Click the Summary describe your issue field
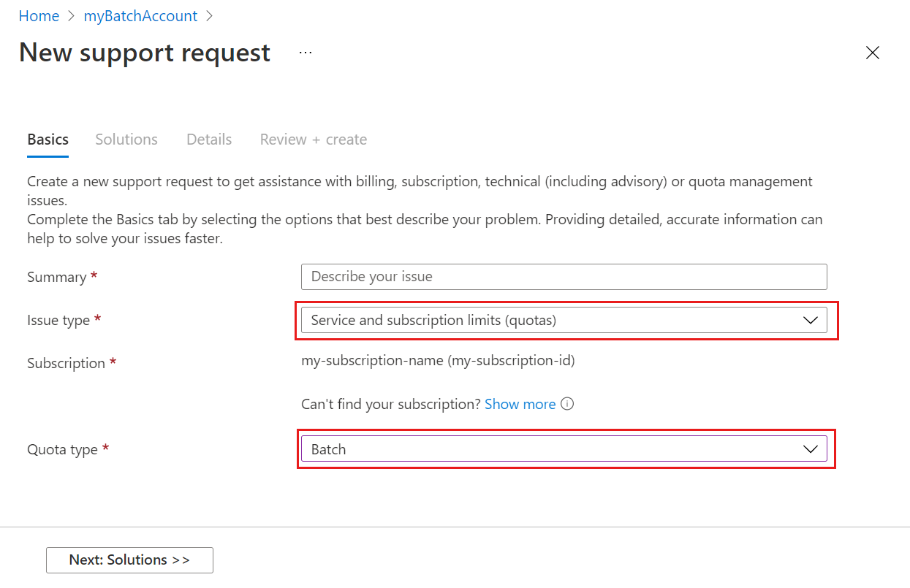 click(x=563, y=277)
